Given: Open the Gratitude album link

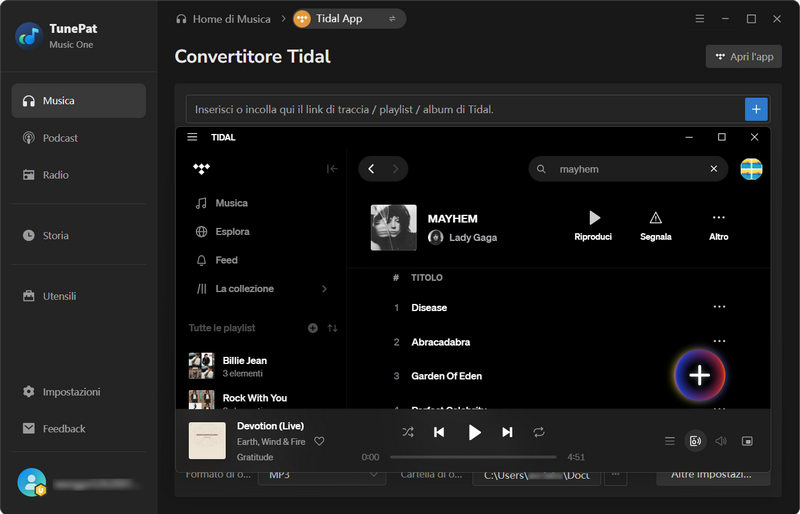Looking at the screenshot, I should (255, 457).
